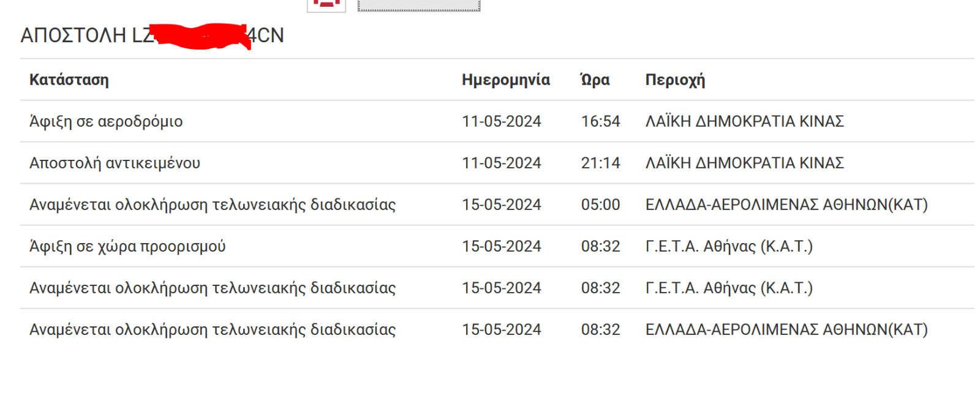Click the 05:00 customs clearance status text

213,205
